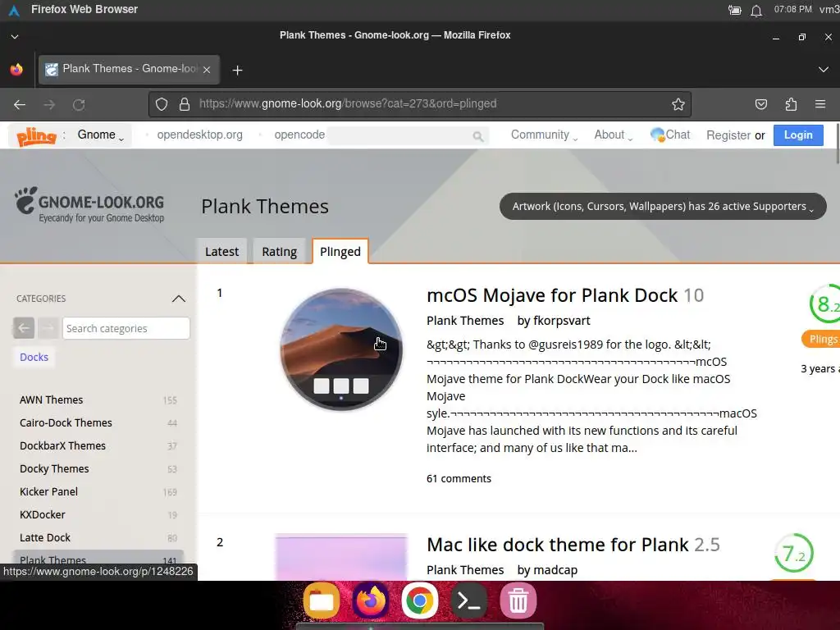This screenshot has width=840, height=630.
Task: Click the categories back arrow button
Action: click(24, 328)
